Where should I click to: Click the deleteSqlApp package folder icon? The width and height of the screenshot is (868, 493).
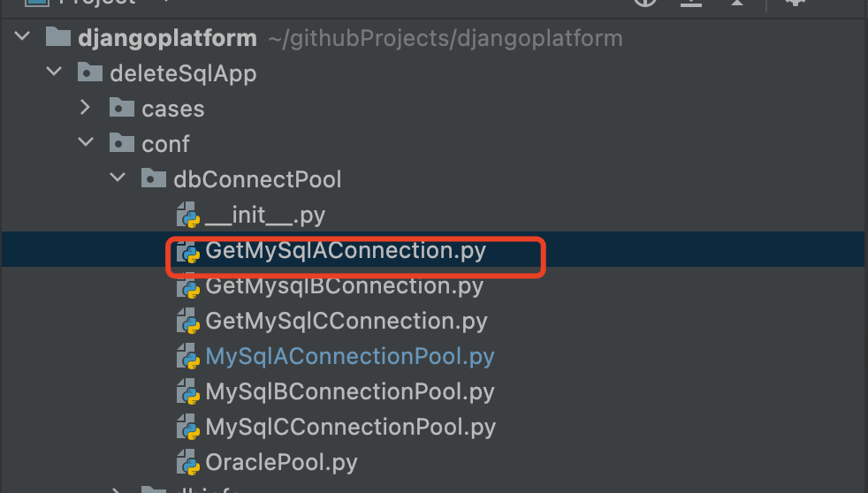click(89, 72)
